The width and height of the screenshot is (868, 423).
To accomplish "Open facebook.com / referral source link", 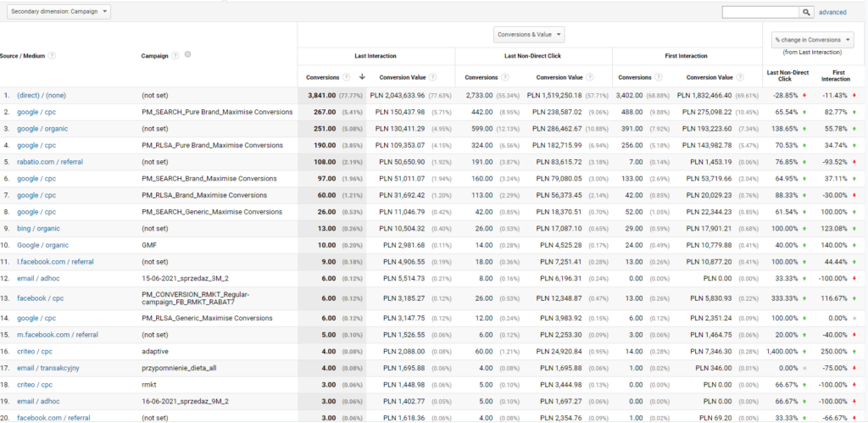I will point(53,417).
